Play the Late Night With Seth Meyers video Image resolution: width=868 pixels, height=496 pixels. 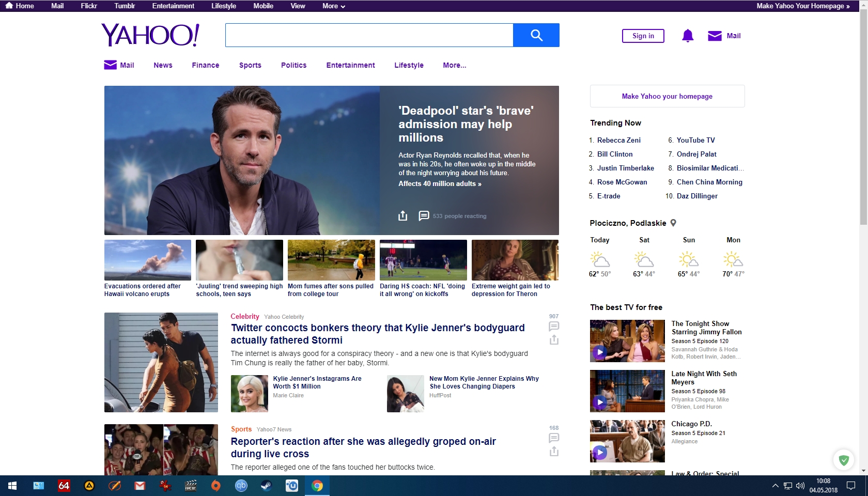point(599,402)
